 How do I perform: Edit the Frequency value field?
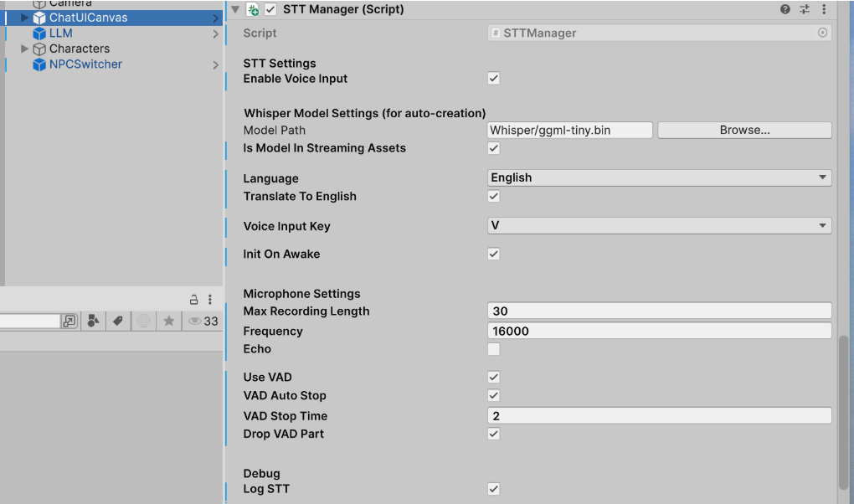(x=659, y=330)
